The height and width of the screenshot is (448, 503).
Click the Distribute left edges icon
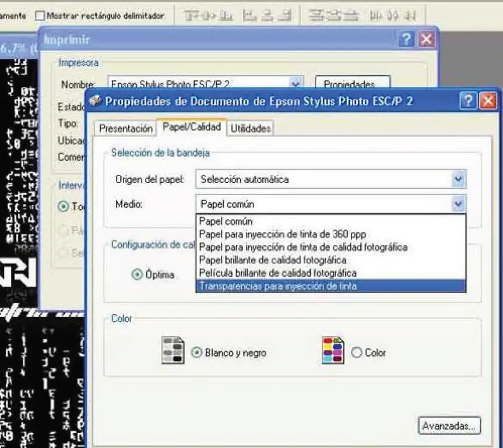pyautogui.click(x=375, y=15)
